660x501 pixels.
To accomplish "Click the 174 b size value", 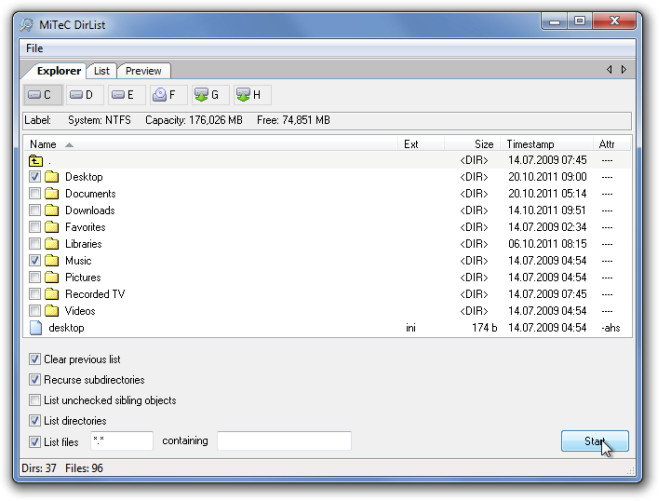I will 484,328.
